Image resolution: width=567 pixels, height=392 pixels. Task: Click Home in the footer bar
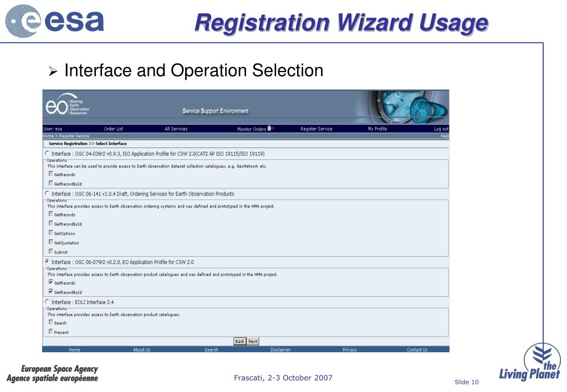[74, 350]
